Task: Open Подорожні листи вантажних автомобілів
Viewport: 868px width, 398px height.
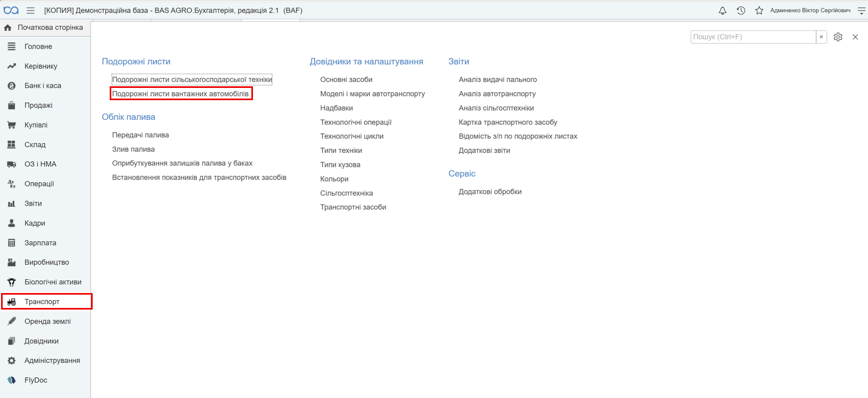Action: 181,94
